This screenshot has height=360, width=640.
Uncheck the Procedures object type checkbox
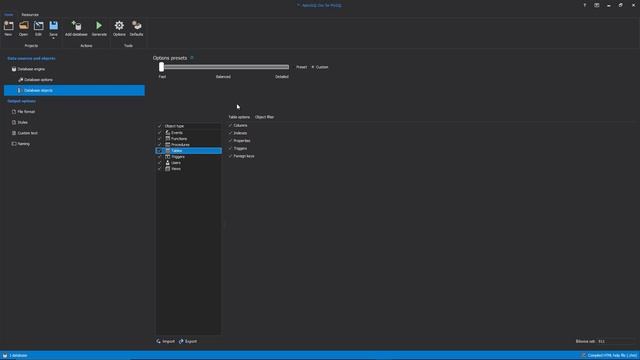160,144
